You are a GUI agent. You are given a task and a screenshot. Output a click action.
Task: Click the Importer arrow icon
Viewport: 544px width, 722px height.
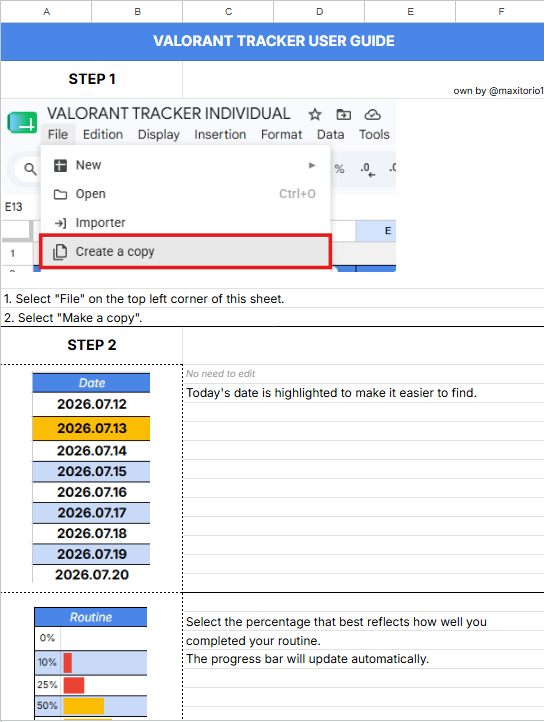click(x=60, y=223)
